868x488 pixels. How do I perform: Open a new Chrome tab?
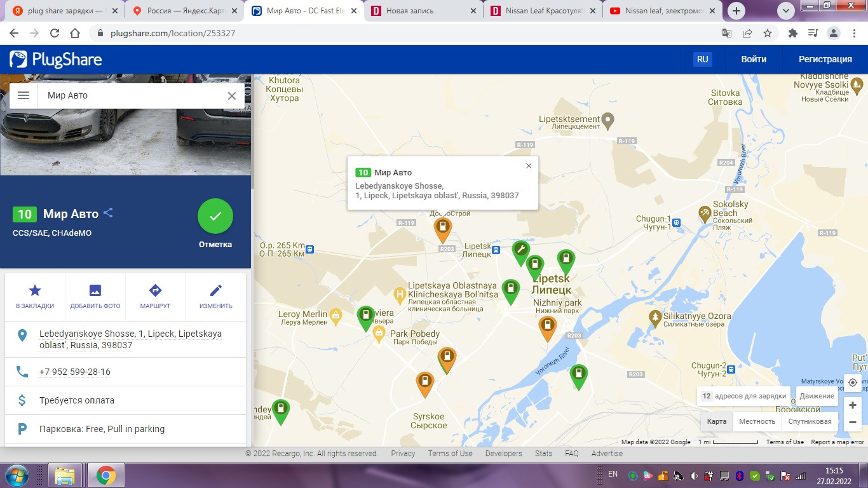(736, 11)
